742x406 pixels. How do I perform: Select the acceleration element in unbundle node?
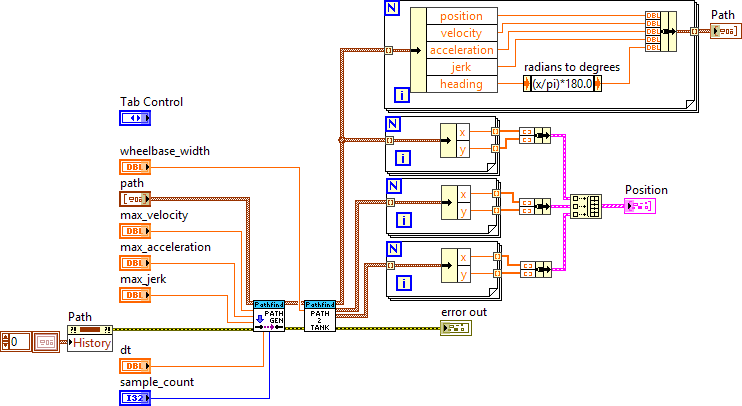460,50
